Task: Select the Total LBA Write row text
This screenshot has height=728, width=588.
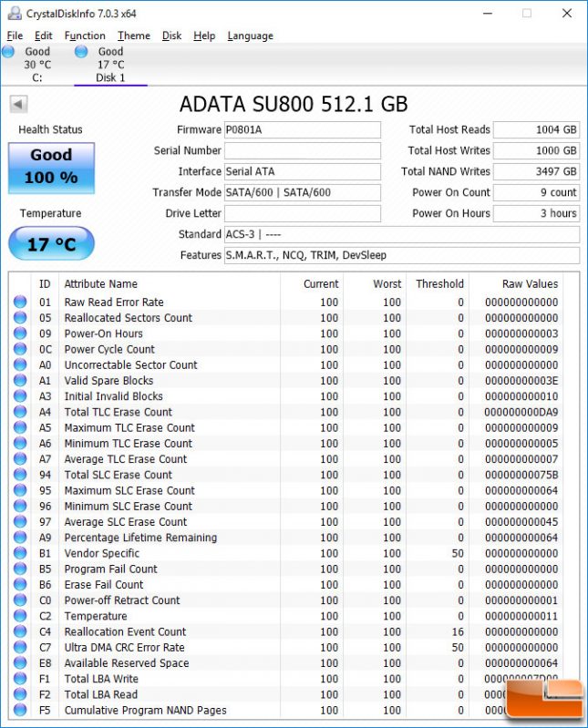Action: point(101,679)
